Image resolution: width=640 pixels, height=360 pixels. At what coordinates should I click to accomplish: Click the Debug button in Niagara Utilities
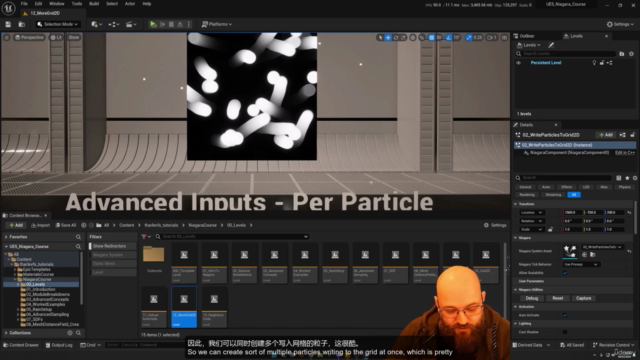[x=532, y=298]
